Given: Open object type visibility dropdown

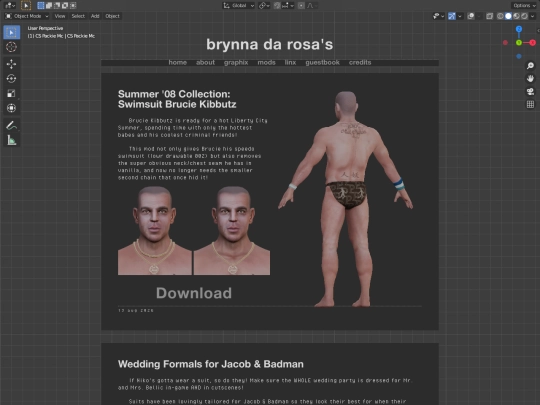Looking at the screenshot, I should [438, 16].
